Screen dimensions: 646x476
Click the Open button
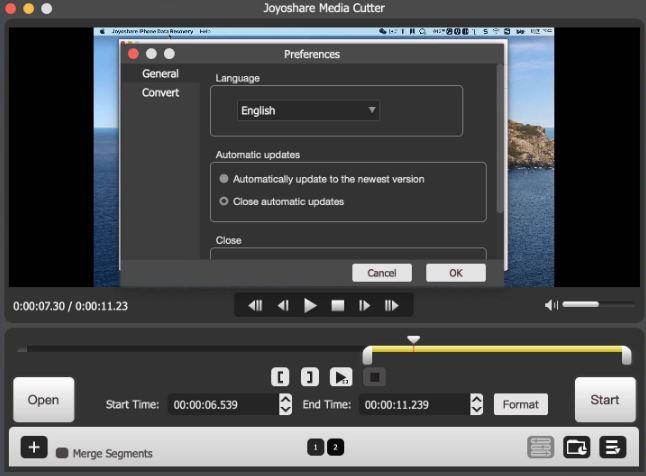tap(44, 399)
